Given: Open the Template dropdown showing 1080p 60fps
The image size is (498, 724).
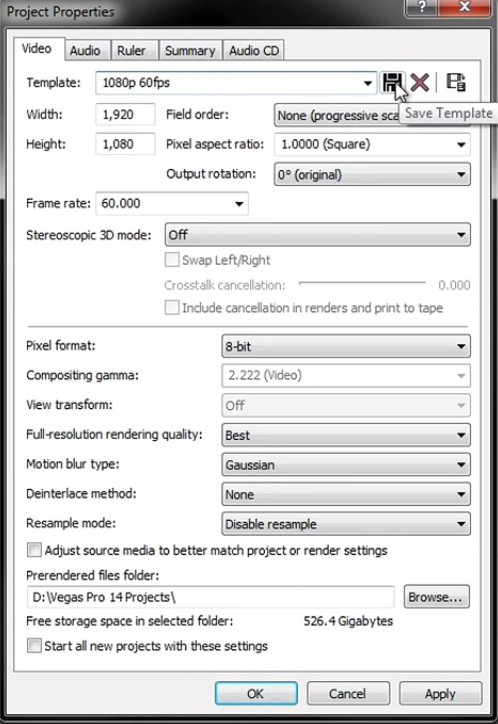Looking at the screenshot, I should coord(236,83).
